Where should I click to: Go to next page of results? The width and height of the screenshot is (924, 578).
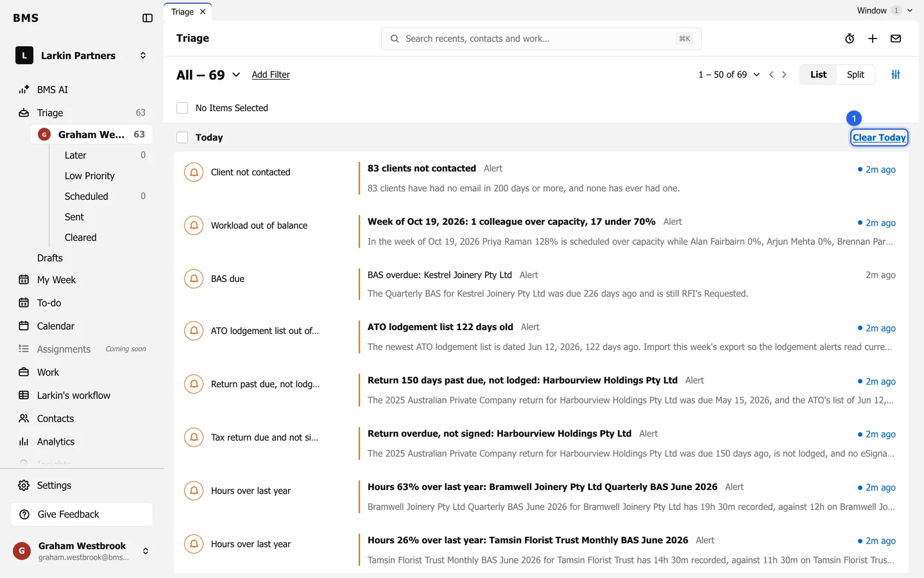pos(784,74)
